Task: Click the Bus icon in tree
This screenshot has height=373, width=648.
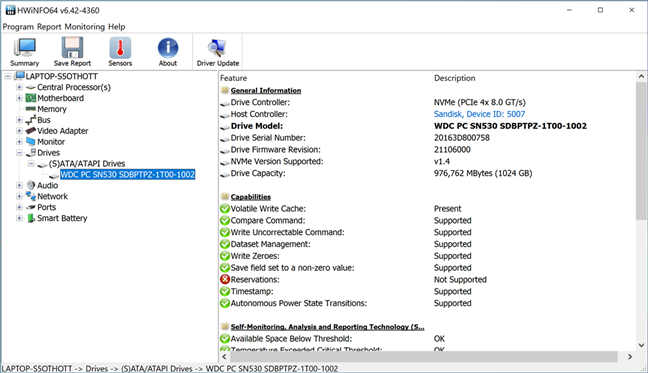Action: tap(31, 120)
